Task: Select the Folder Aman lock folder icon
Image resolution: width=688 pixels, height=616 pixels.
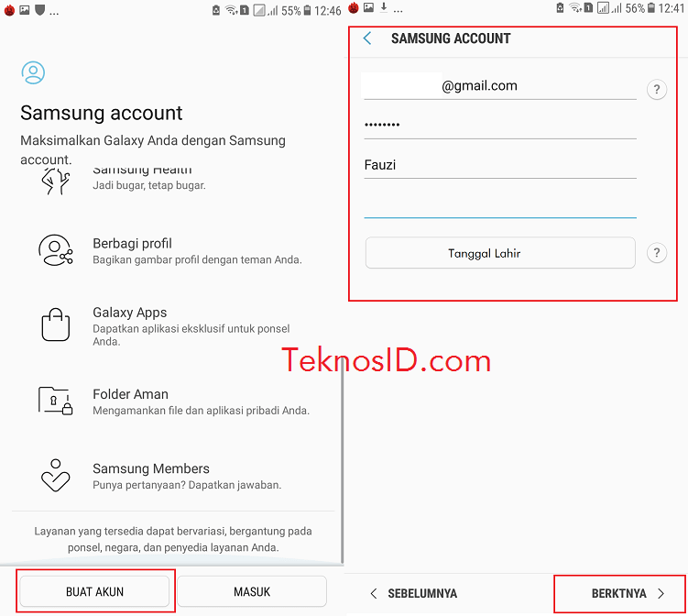Action: pyautogui.click(x=55, y=401)
